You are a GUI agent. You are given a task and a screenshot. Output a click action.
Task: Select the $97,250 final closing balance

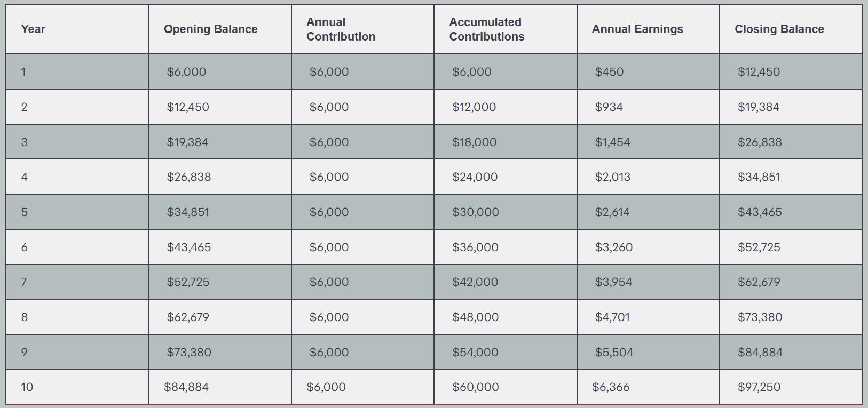pos(759,387)
